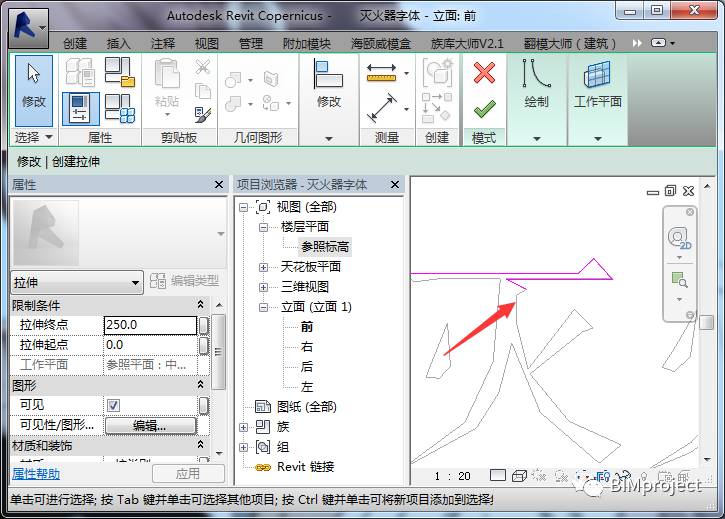This screenshot has width=725, height=519.
Task: Open the 注释 ribbon tab
Action: tap(163, 43)
